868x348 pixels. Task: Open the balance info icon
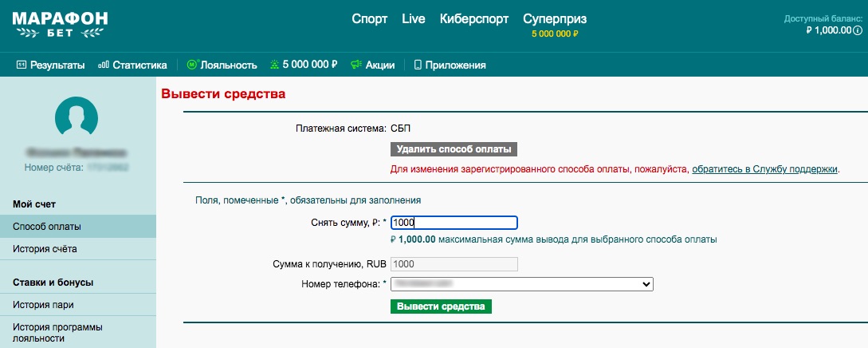pyautogui.click(x=858, y=30)
